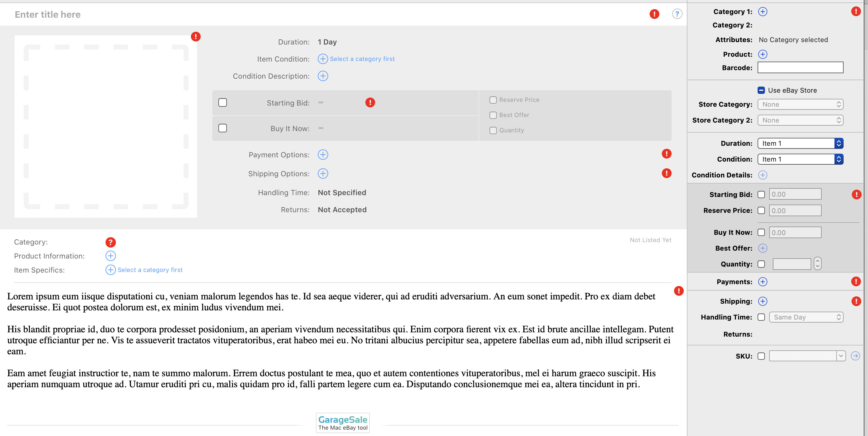The image size is (868, 436).
Task: Click Category 1 warning icon in sidebar
Action: point(855,11)
